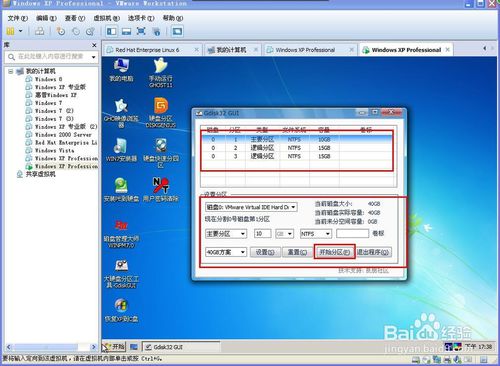Open the 帮助 menu

point(173,18)
